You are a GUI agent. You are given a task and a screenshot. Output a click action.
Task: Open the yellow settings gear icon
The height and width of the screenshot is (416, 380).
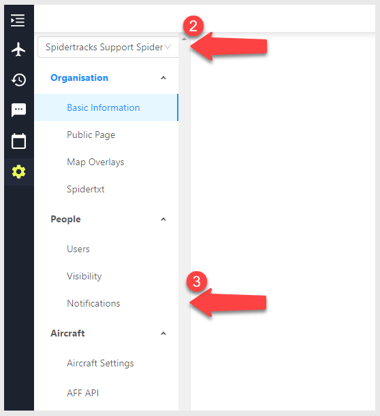pyautogui.click(x=19, y=172)
